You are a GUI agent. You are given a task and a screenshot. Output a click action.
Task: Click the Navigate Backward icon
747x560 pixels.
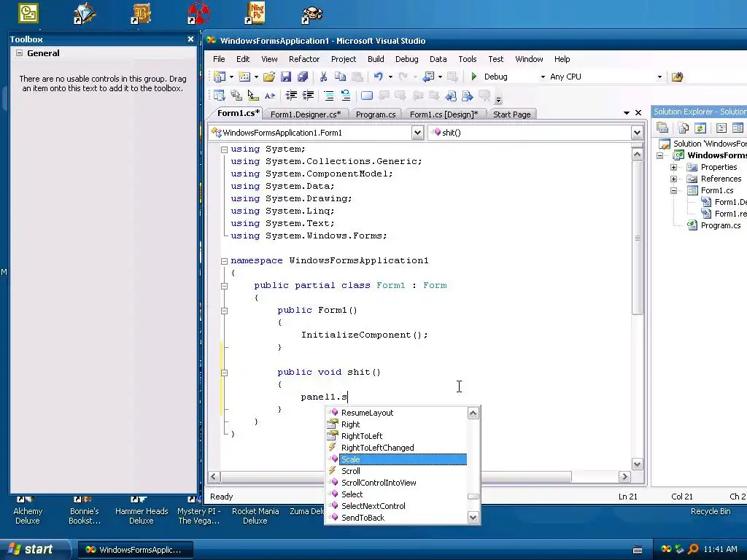(428, 77)
